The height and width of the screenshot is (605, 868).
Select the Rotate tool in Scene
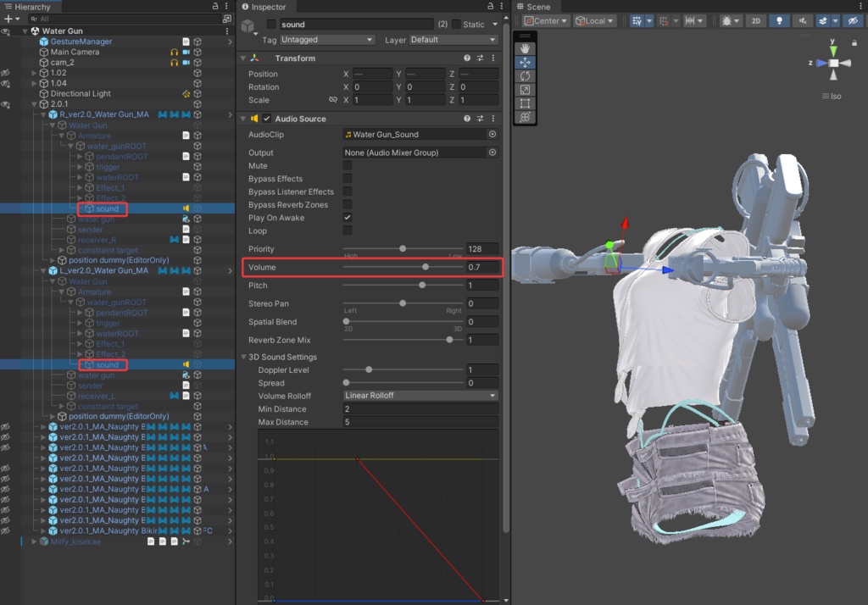(525, 76)
